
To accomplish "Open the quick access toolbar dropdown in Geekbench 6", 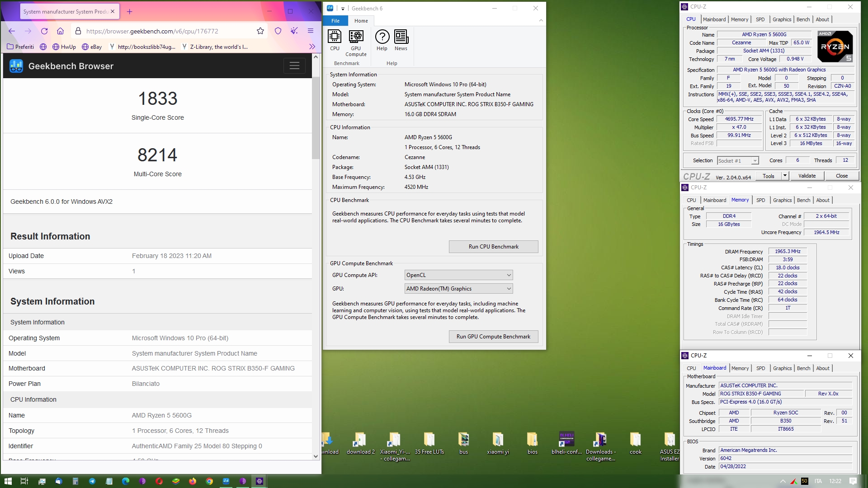I will point(343,9).
